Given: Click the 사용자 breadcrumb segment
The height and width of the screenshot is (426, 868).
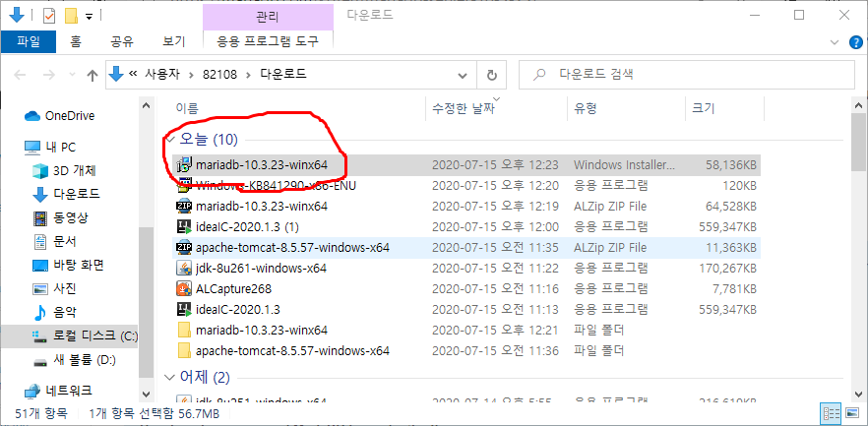Looking at the screenshot, I should 162,74.
